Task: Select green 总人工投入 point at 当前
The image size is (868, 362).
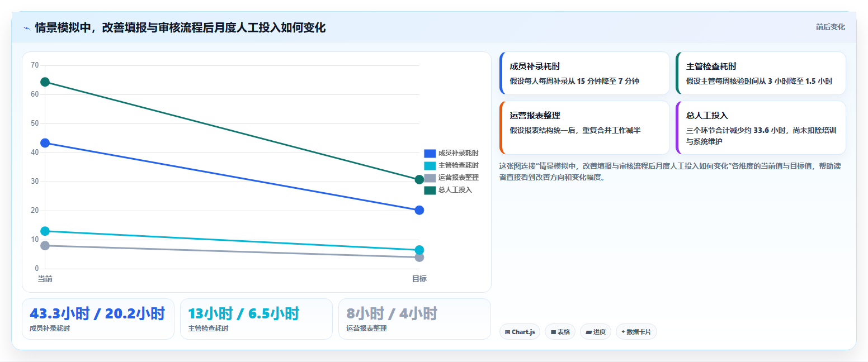Action: pos(45,82)
